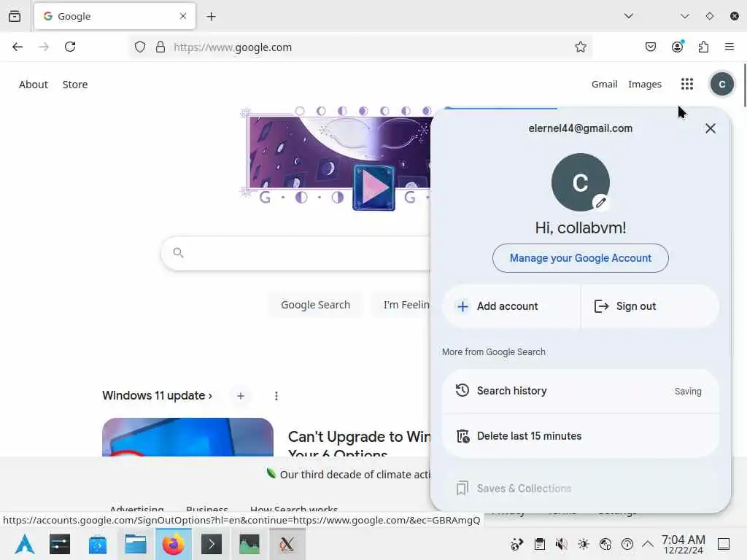The width and height of the screenshot is (747, 560).
Task: Bookmark this page with star icon
Action: coord(580,47)
